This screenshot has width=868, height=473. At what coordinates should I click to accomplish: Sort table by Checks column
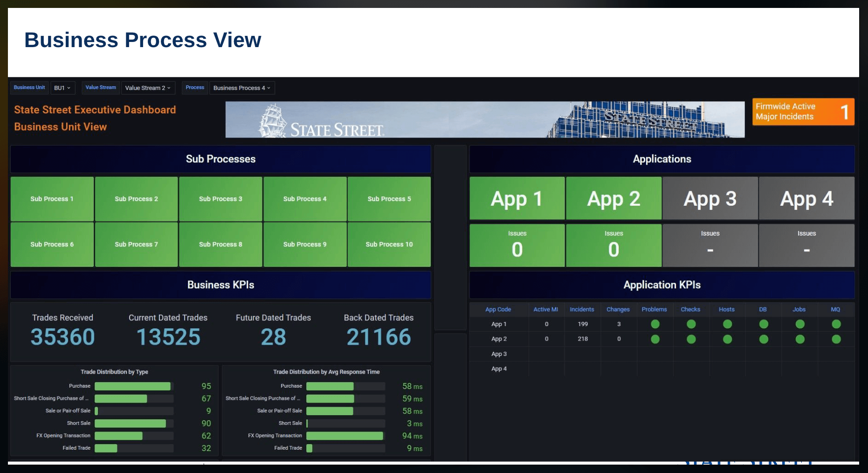tap(690, 309)
